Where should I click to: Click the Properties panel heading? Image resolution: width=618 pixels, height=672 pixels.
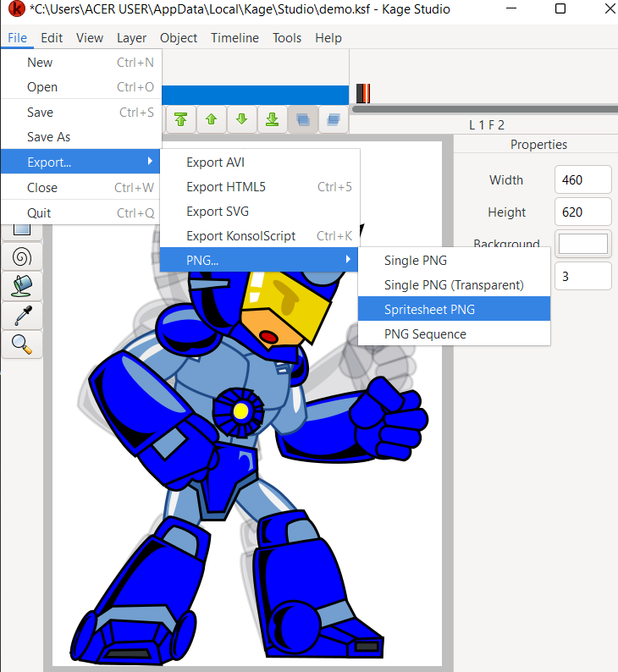538,145
